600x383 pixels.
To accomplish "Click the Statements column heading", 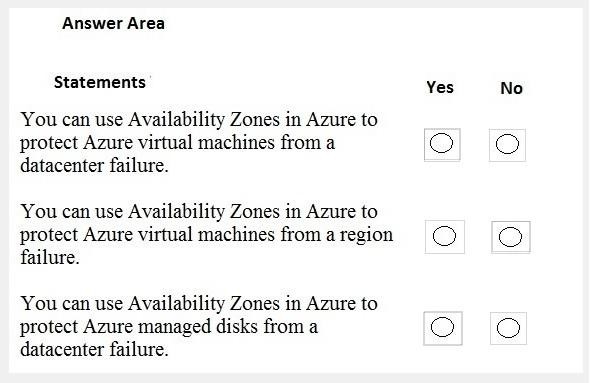I will click(100, 82).
